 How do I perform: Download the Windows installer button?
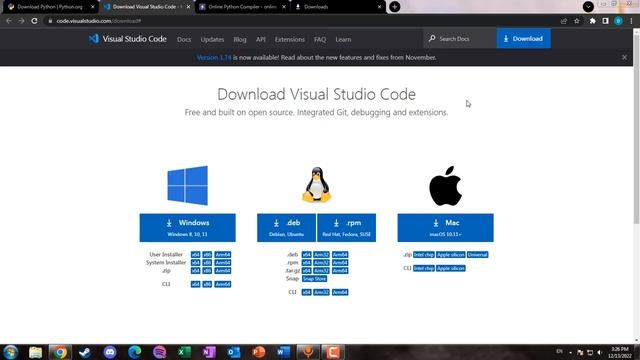coord(187,227)
